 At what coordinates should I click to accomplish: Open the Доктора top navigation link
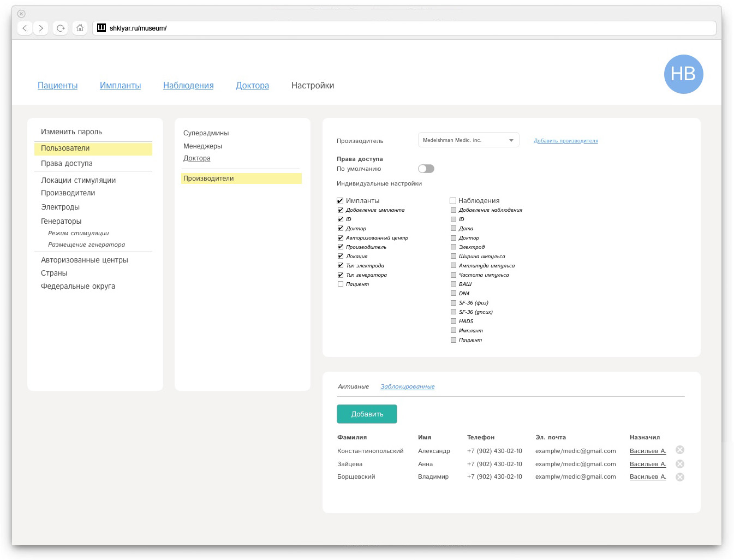pos(252,86)
